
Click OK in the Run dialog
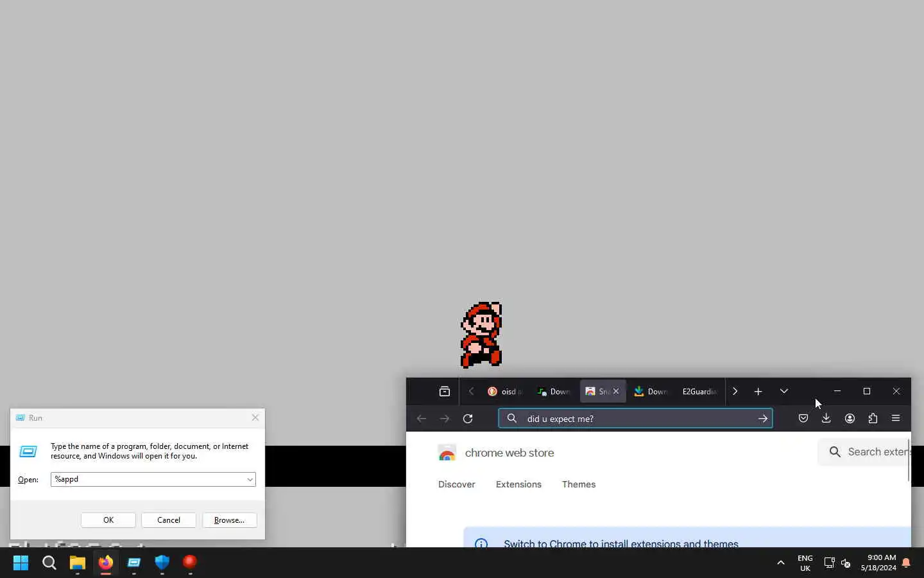pyautogui.click(x=108, y=520)
